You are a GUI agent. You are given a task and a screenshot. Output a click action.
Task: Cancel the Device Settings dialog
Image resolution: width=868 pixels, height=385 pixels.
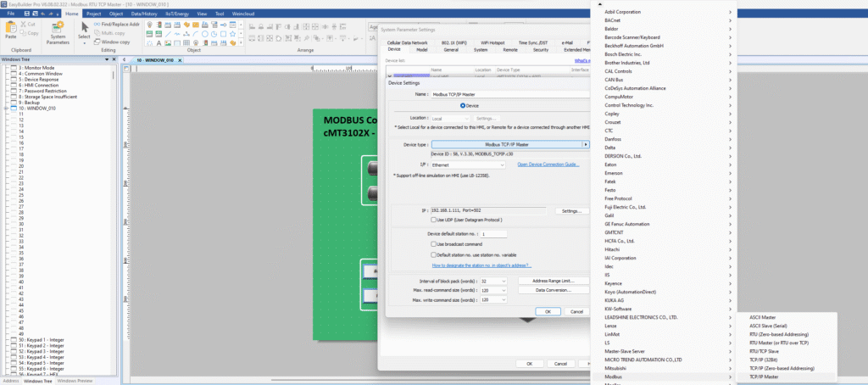point(576,311)
